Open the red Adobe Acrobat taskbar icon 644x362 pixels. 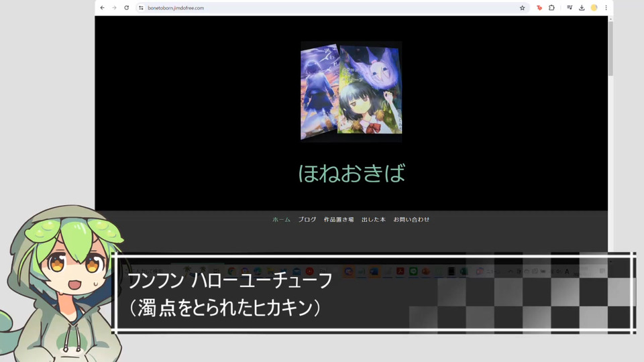pyautogui.click(x=400, y=271)
